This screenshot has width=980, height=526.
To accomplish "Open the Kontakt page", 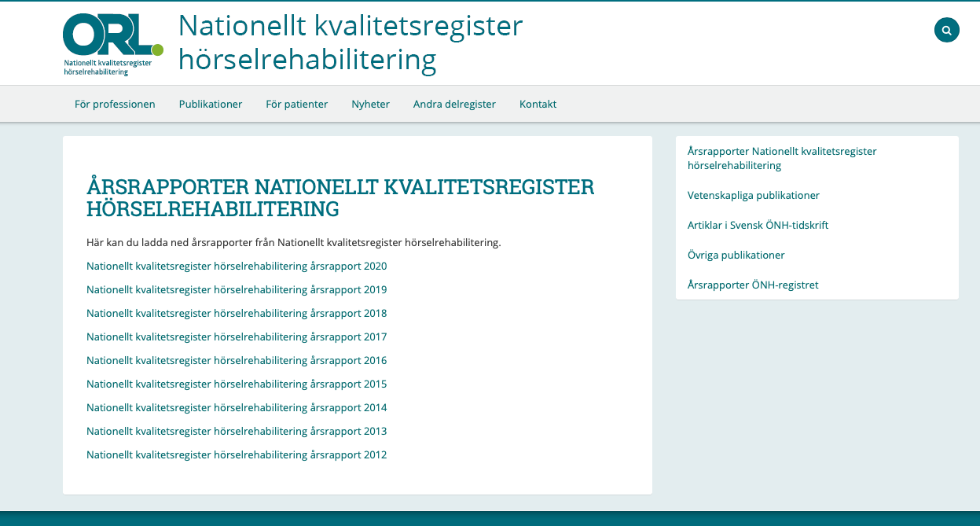I will click(538, 104).
